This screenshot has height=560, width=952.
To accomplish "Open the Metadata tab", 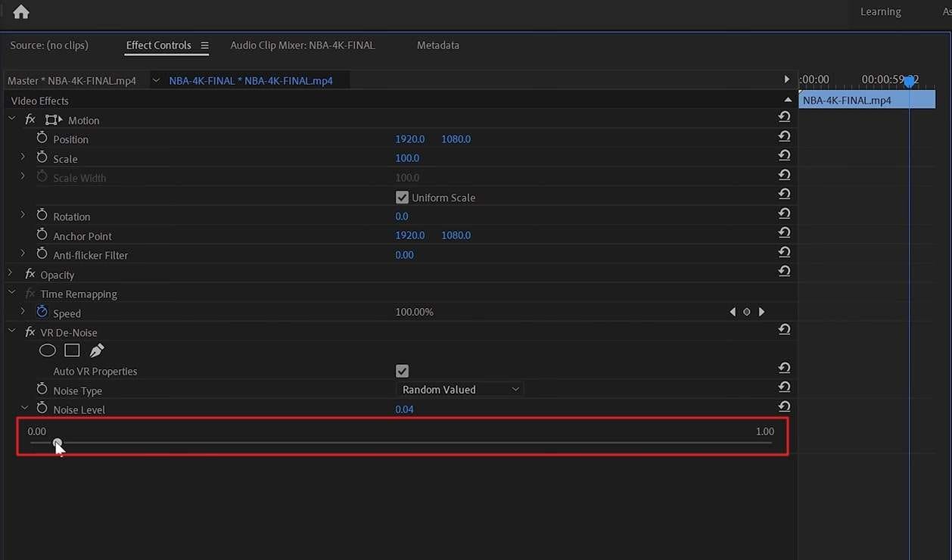I will 437,45.
